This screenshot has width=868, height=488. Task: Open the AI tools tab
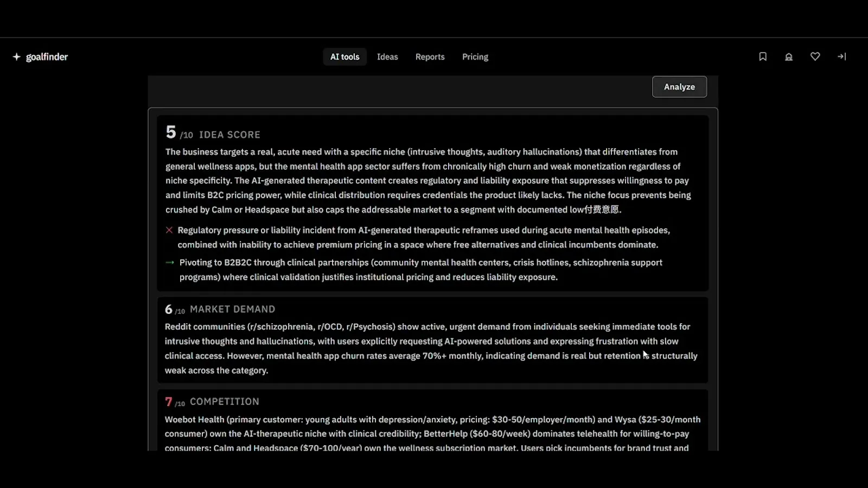(x=345, y=57)
